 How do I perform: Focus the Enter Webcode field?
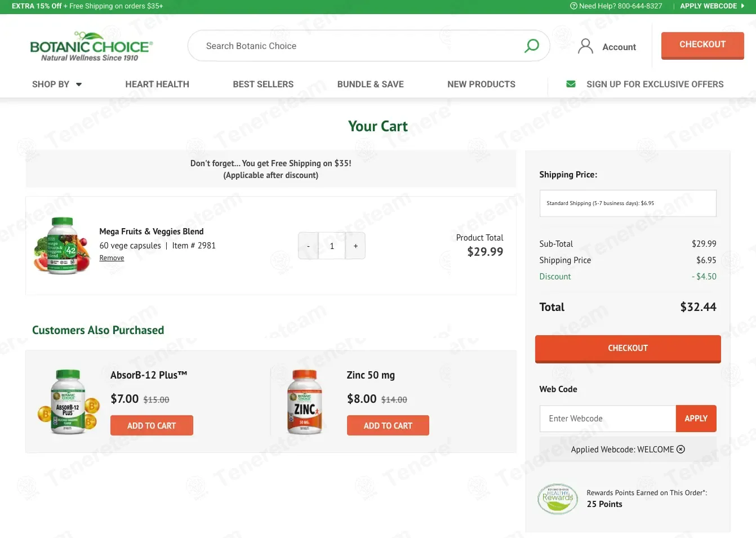click(x=607, y=419)
